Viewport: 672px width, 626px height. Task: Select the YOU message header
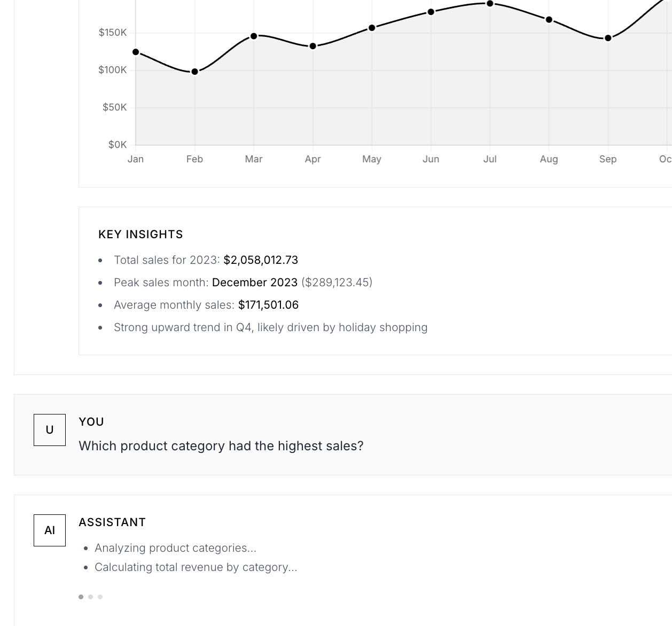point(91,422)
